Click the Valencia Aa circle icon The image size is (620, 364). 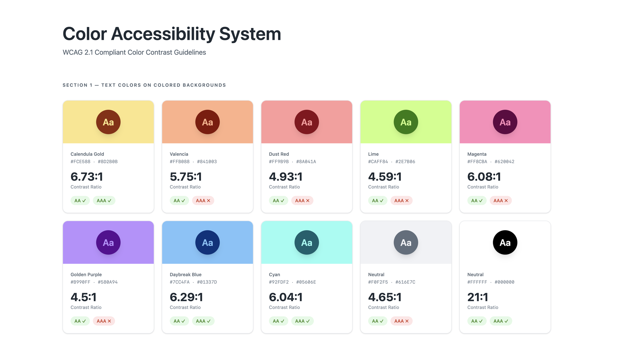[x=207, y=122]
